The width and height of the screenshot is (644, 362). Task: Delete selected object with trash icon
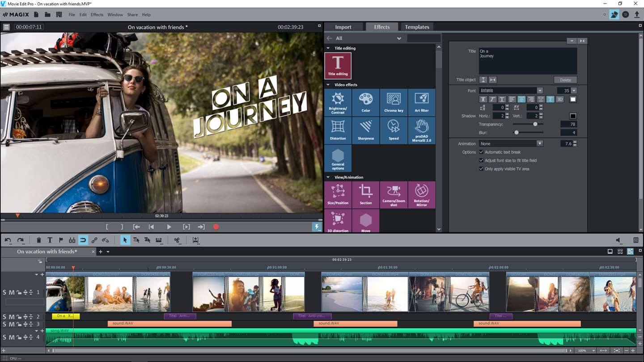click(x=39, y=240)
